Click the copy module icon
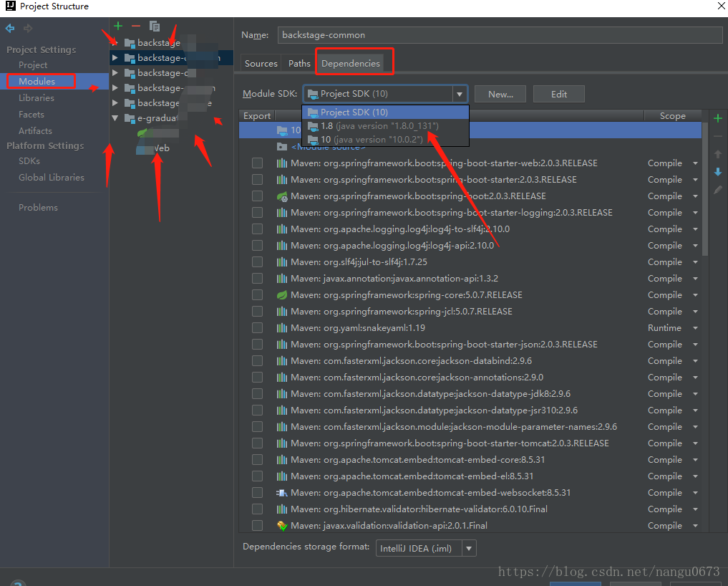 point(154,27)
